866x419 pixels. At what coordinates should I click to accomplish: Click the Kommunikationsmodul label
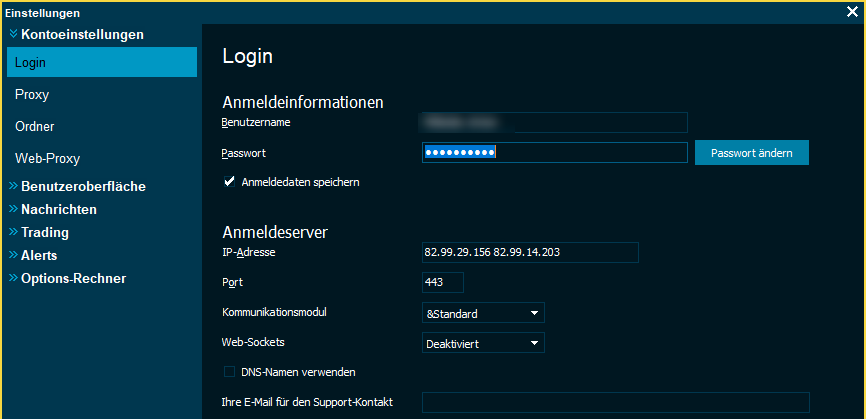[274, 312]
